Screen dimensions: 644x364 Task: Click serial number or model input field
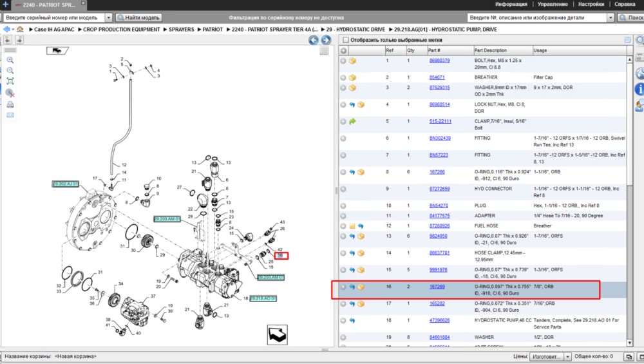54,17
